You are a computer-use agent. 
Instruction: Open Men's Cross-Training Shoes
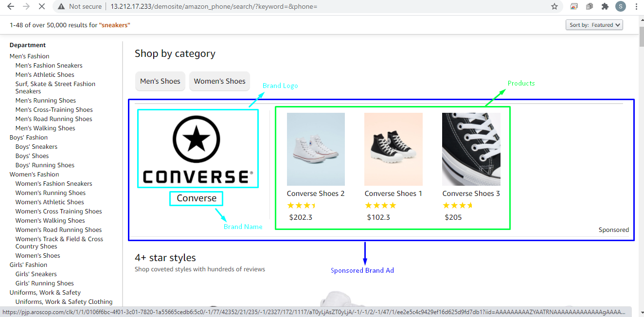coord(54,110)
